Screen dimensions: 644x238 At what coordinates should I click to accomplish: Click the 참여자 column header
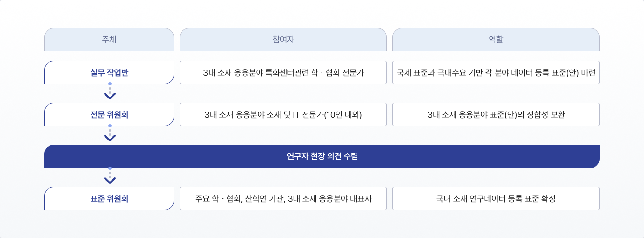coord(283,40)
